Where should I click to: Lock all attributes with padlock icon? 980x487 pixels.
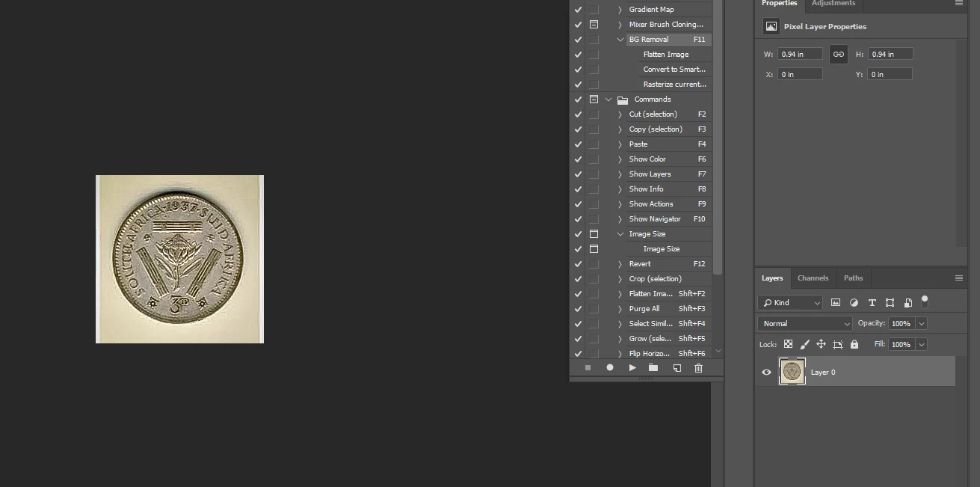click(x=854, y=344)
